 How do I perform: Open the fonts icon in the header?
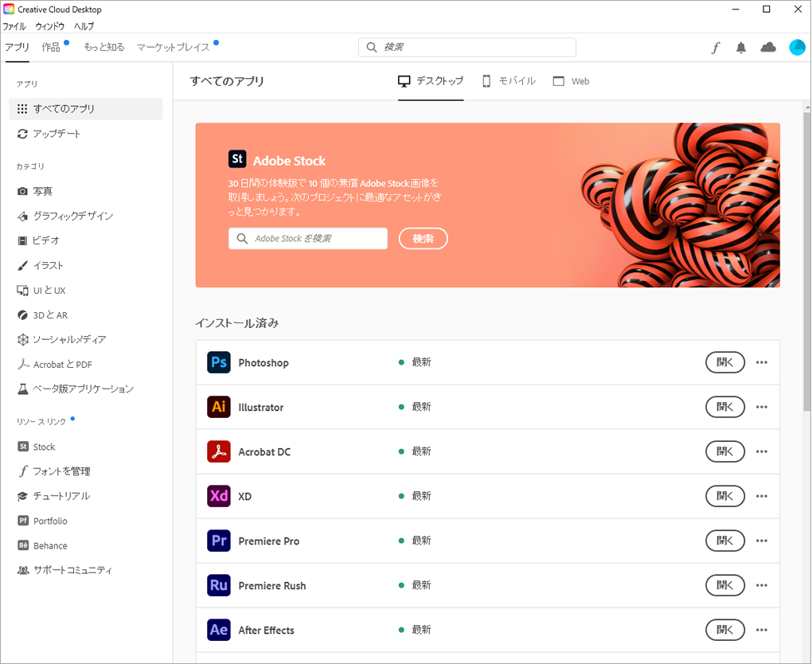pos(715,48)
